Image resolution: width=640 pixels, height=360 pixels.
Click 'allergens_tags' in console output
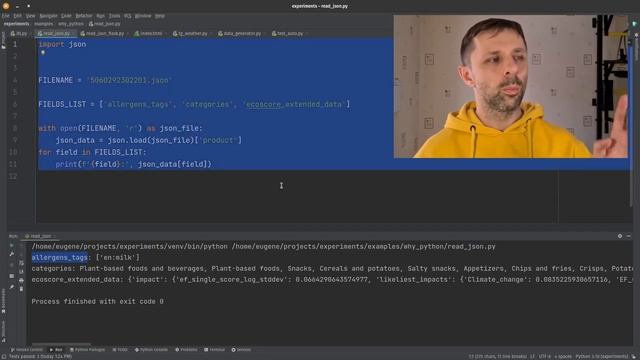(x=59, y=258)
